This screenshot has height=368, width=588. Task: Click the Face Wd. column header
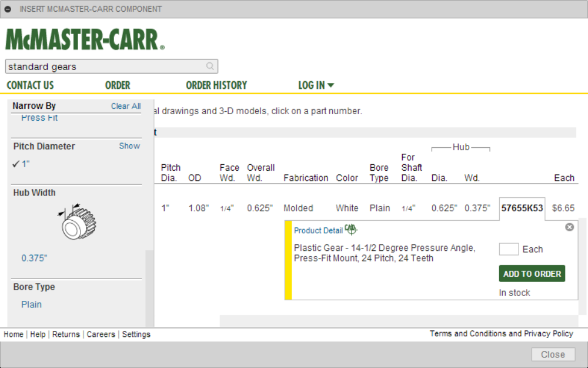(x=229, y=173)
